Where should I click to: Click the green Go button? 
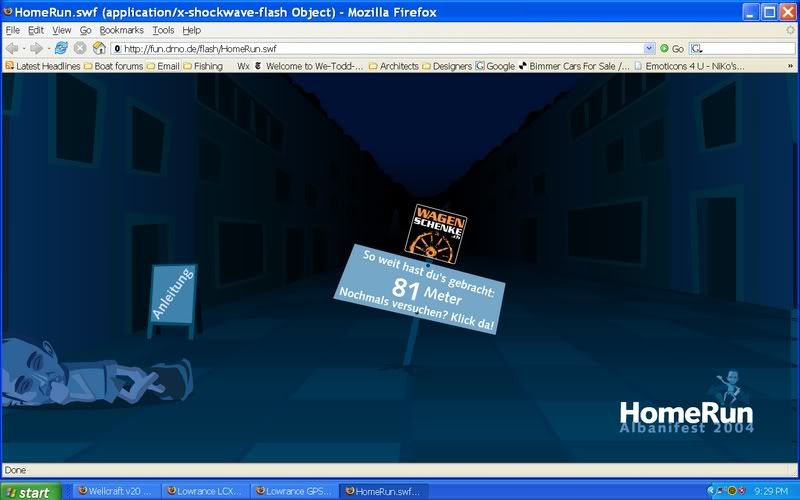tap(671, 48)
